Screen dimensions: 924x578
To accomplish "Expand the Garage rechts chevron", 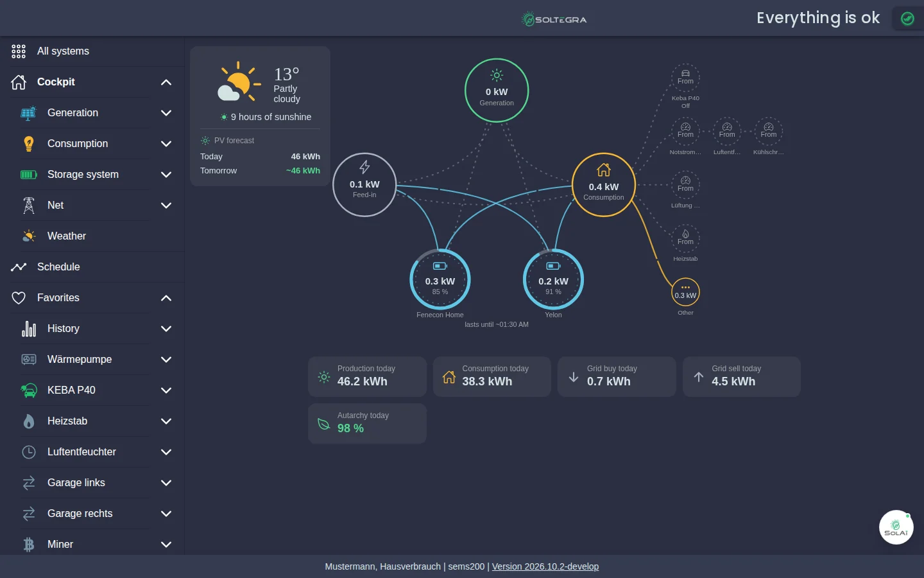I will pos(166,514).
